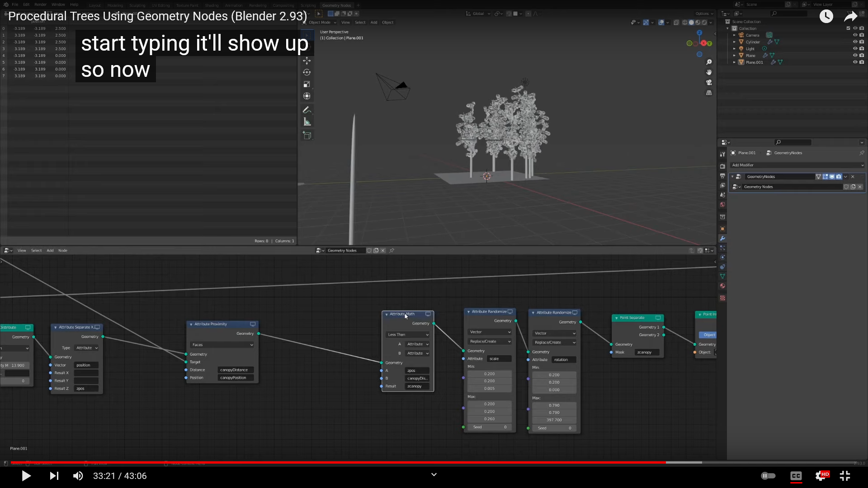The height and width of the screenshot is (488, 868).
Task: Expand Cylinder item in outliner
Action: (734, 42)
